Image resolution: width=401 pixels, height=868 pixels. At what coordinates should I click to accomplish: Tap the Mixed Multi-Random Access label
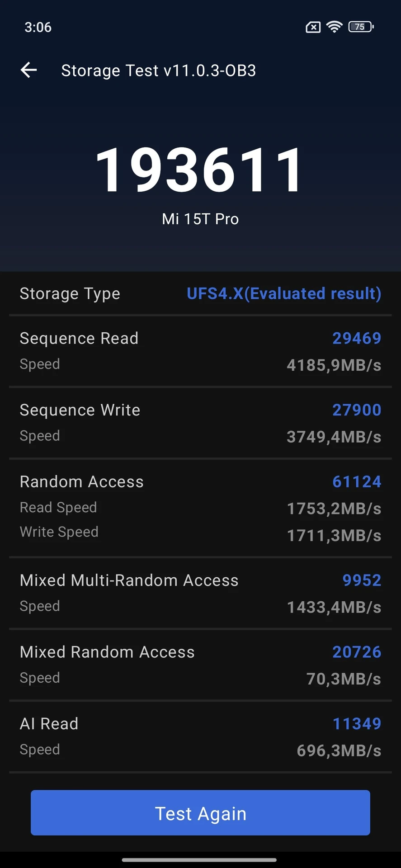[x=129, y=580]
